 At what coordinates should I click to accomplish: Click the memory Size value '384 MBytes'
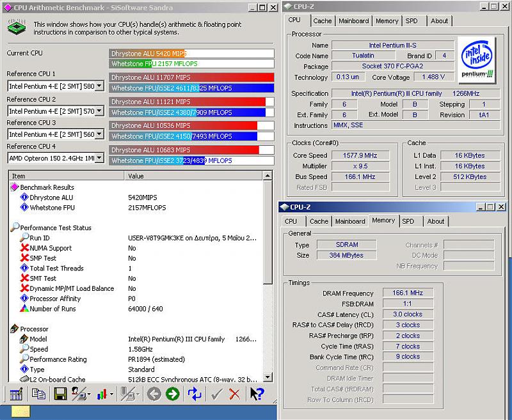point(346,255)
